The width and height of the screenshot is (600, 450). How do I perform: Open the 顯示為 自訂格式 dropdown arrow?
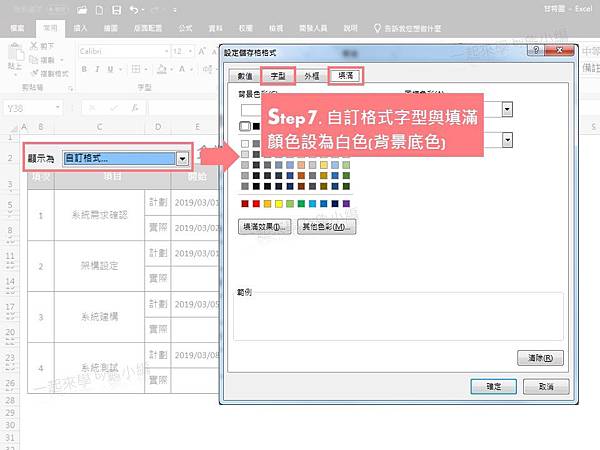click(183, 158)
